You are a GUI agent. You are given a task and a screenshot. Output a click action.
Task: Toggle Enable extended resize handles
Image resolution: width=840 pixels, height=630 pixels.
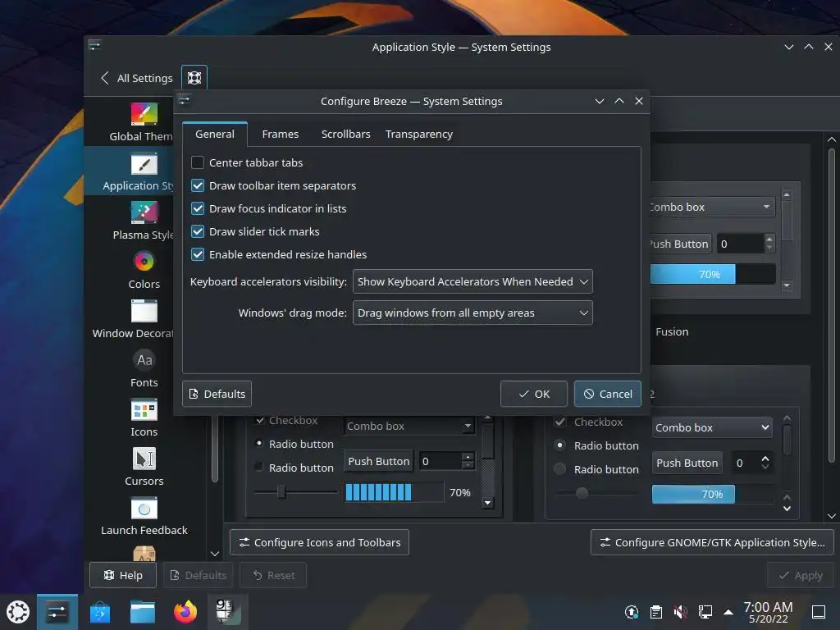click(x=198, y=254)
